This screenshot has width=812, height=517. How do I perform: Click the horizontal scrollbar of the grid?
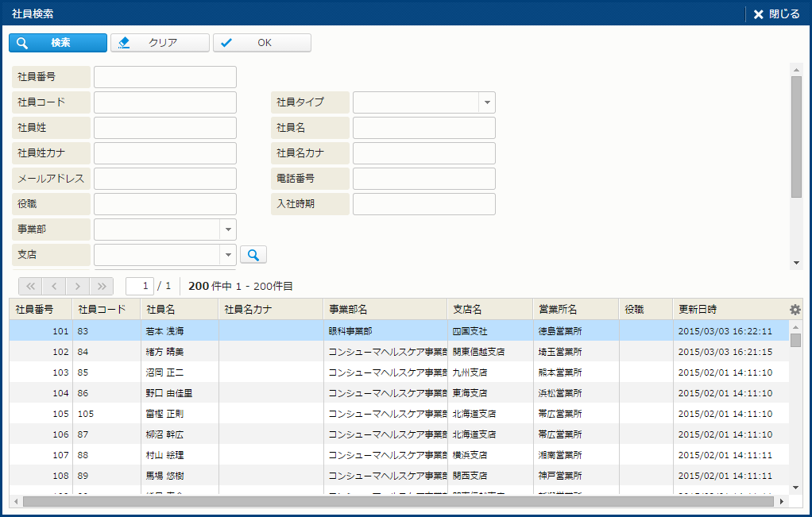point(397,502)
